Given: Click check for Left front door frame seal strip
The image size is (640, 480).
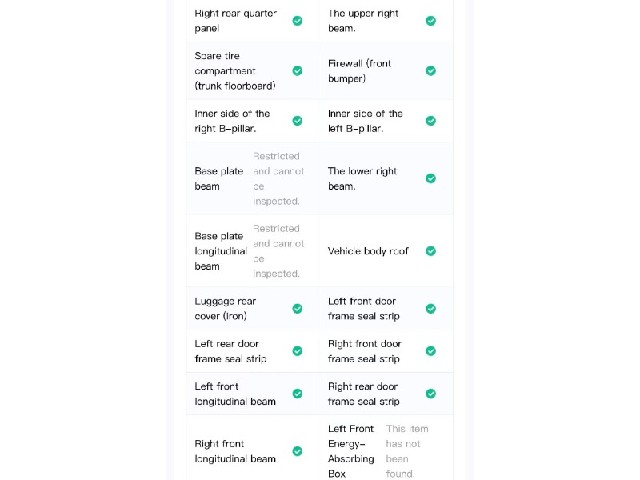Looking at the screenshot, I should pyautogui.click(x=431, y=309).
